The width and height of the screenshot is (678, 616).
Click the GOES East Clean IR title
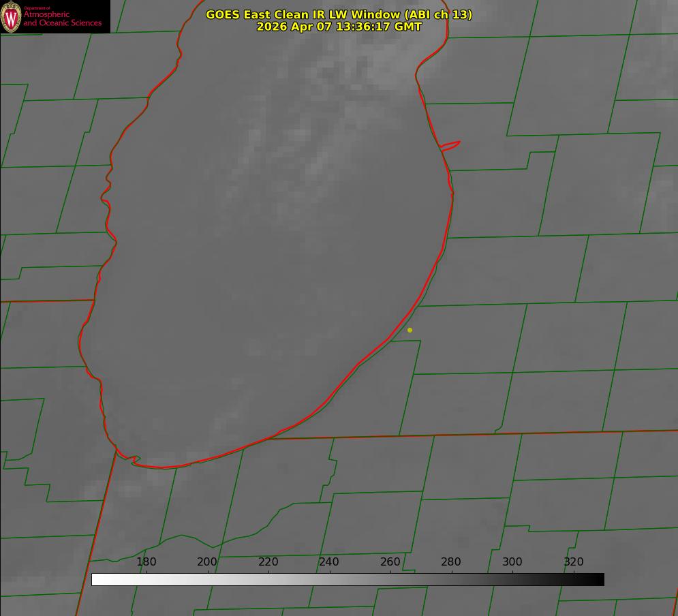[x=339, y=14]
